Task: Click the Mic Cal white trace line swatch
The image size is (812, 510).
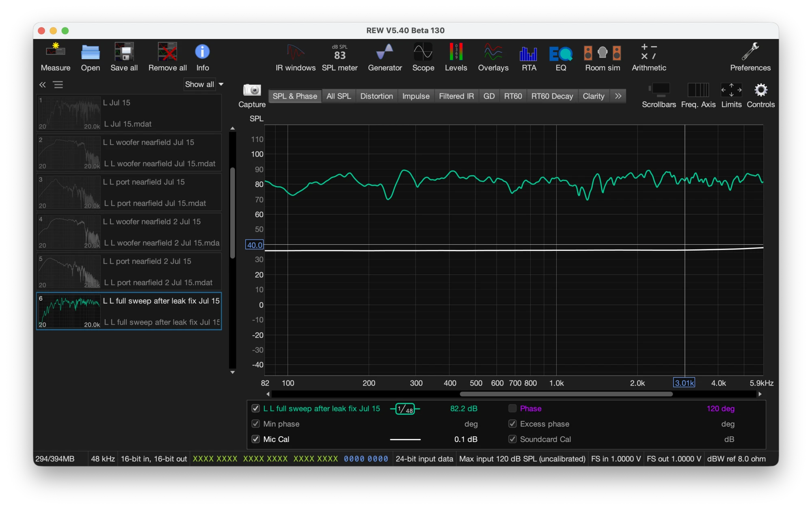Action: pos(405,439)
